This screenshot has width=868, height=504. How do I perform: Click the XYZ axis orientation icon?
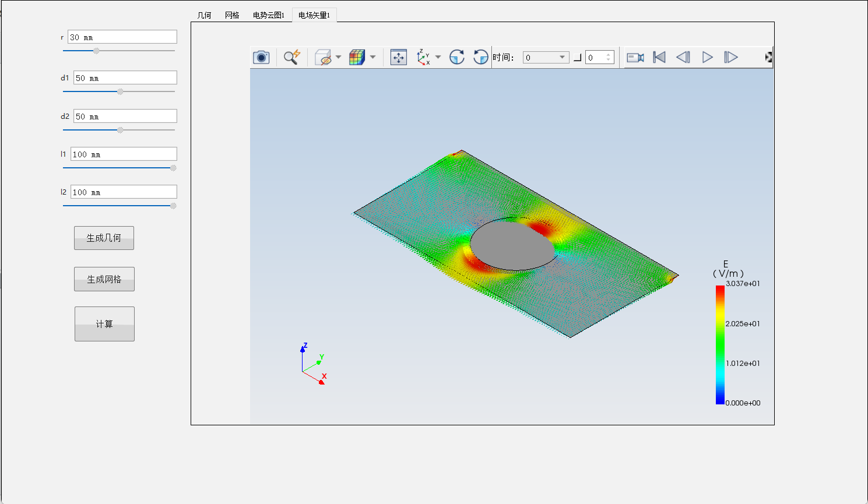pyautogui.click(x=423, y=57)
